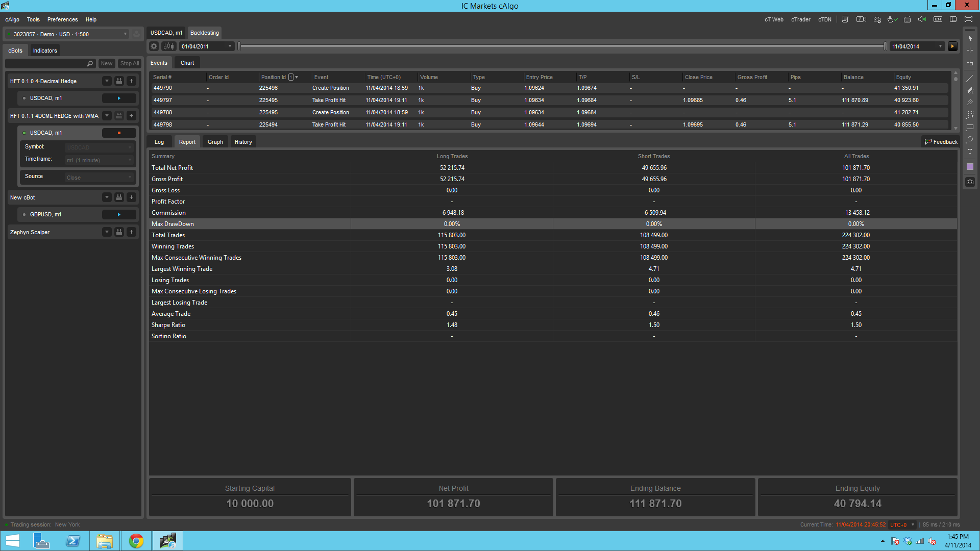Click the search magnifier icon in cBots
980x551 pixels.
tap(90, 64)
